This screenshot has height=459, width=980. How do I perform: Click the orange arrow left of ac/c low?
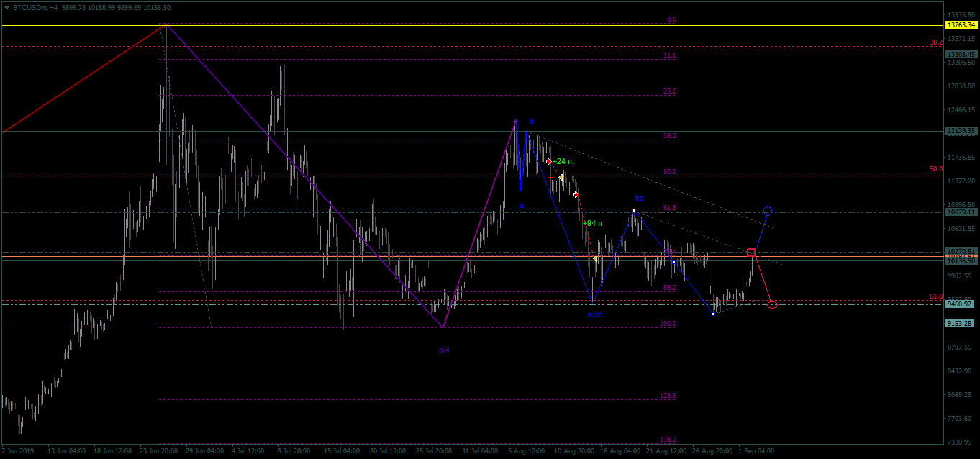click(595, 258)
